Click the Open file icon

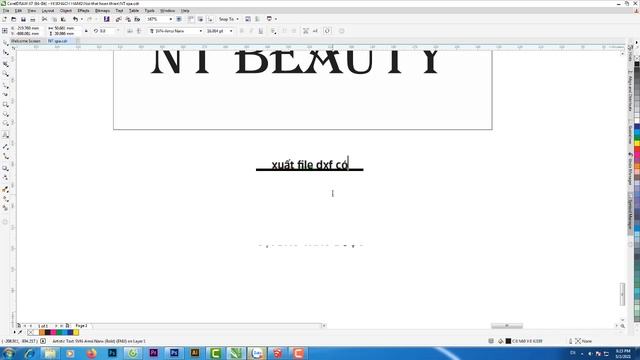(x=13, y=19)
